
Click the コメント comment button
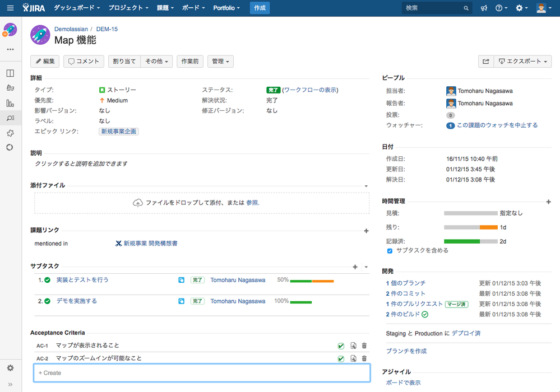click(x=84, y=62)
